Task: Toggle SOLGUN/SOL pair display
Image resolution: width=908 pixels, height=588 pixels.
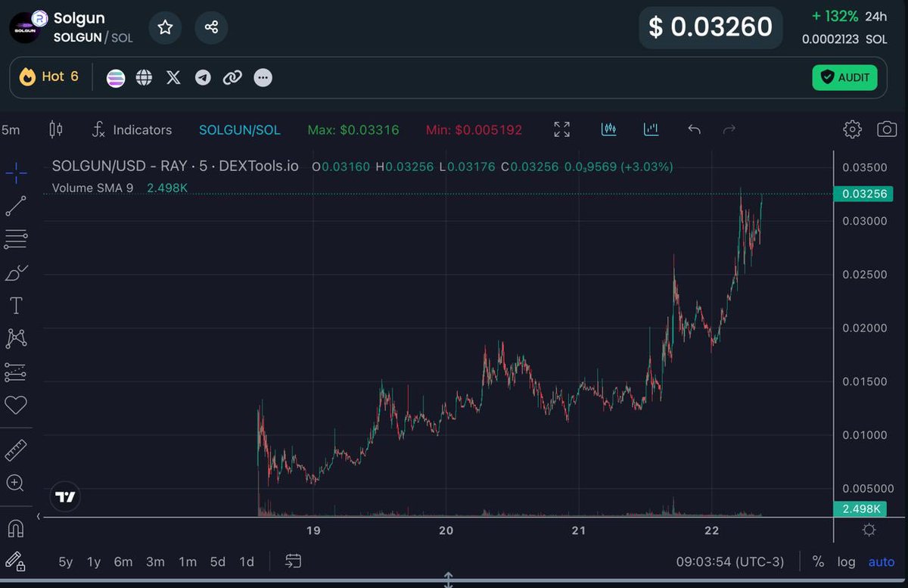Action: pyautogui.click(x=239, y=130)
